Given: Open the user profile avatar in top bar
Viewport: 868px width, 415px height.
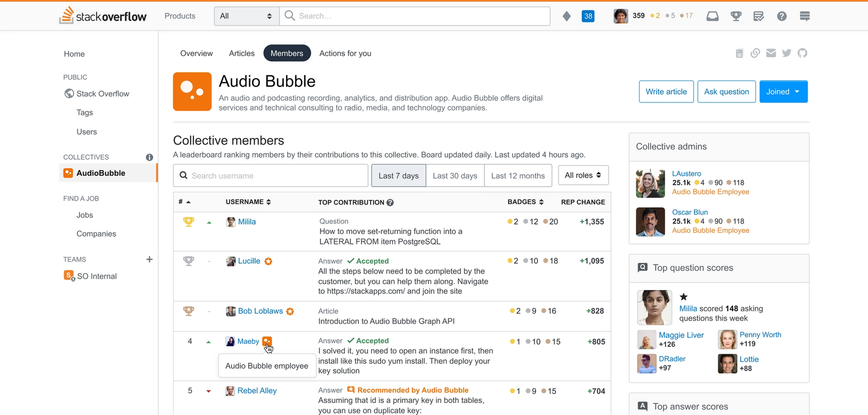Looking at the screenshot, I should click(621, 16).
